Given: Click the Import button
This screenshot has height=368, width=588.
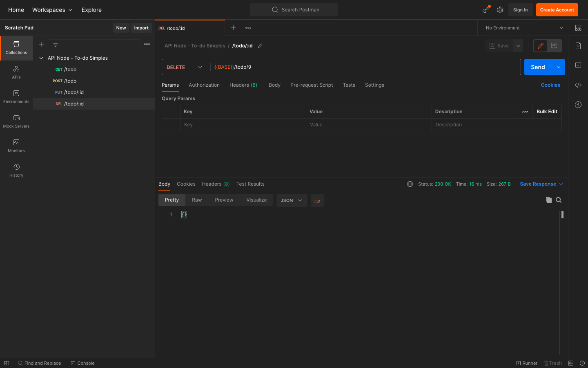Looking at the screenshot, I should pos(141,28).
